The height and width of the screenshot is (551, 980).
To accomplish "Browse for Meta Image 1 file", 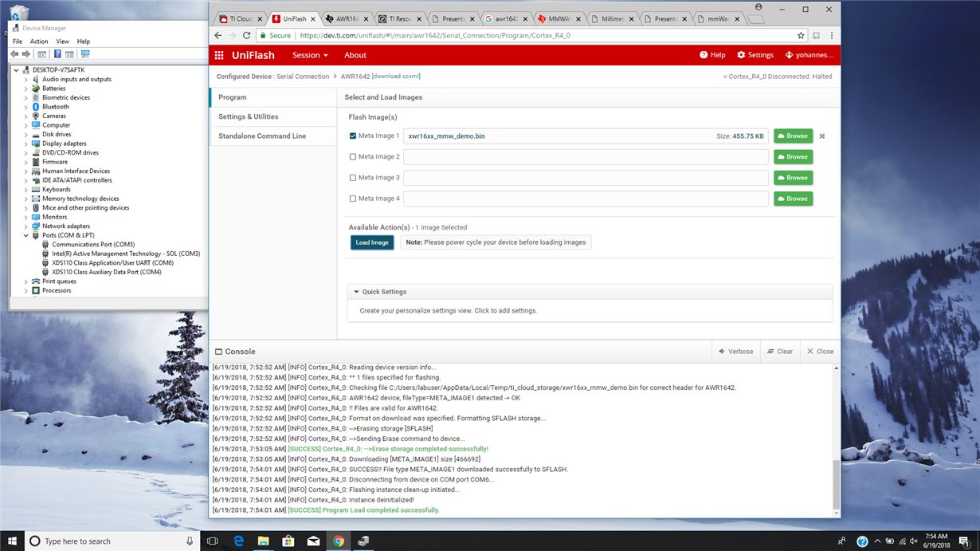I will pyautogui.click(x=793, y=136).
